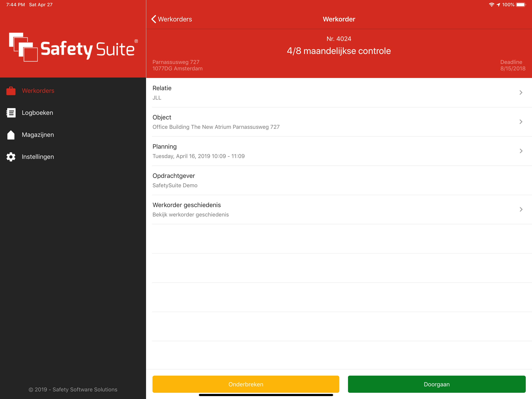Click the Safety Suite logo
The image size is (532, 399).
click(x=73, y=47)
